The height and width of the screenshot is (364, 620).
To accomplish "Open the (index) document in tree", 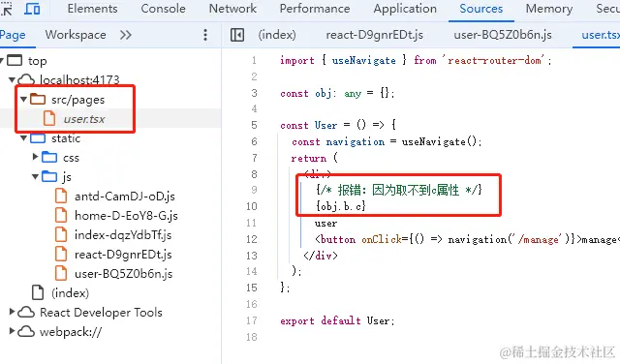I will pos(70,293).
